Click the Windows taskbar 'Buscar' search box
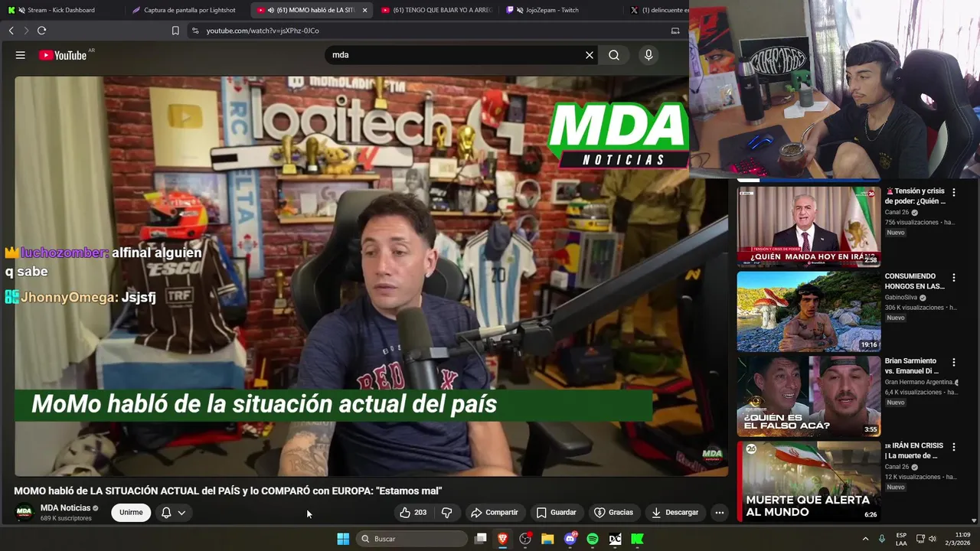 pos(413,539)
